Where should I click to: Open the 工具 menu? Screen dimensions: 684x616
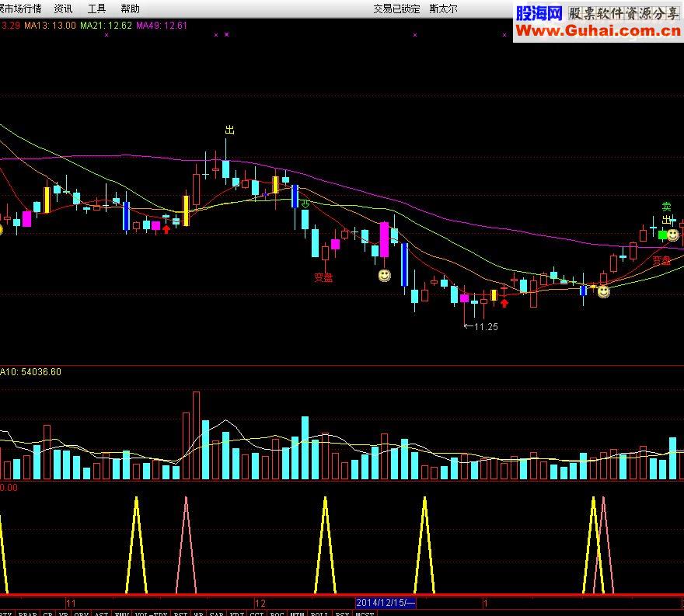pos(97,9)
